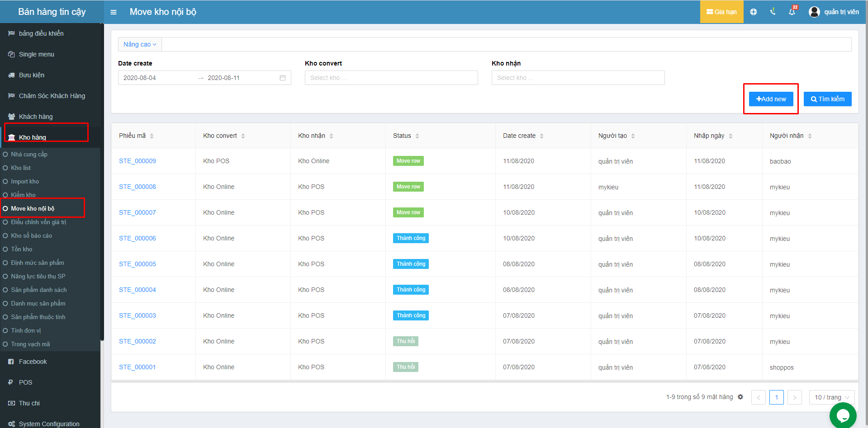Open the Kho convert select dropdown
This screenshot has width=868, height=428.
click(x=391, y=78)
